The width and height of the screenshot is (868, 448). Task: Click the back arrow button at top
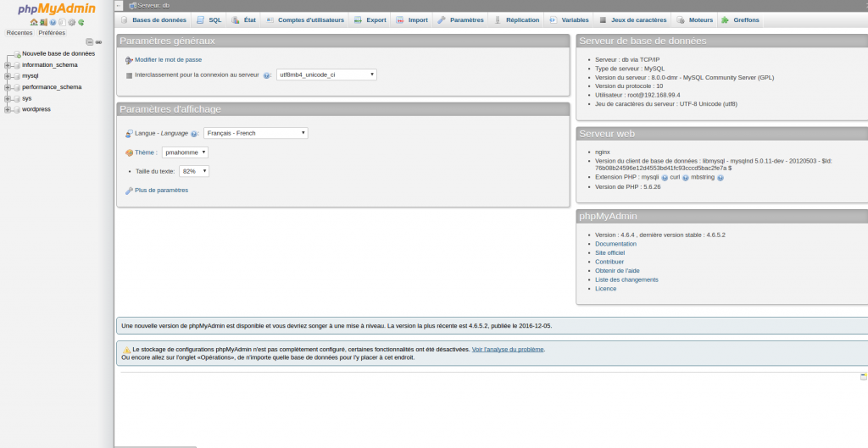(119, 6)
